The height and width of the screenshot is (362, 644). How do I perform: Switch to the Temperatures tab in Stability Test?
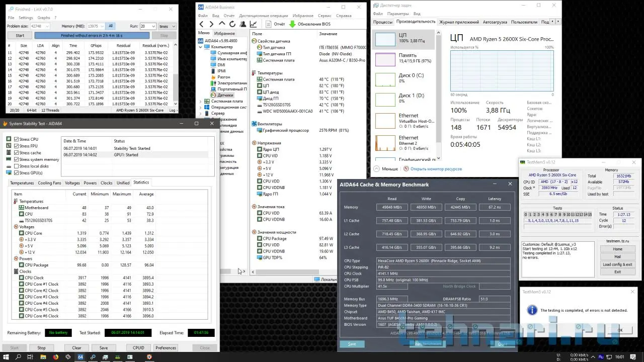click(22, 183)
